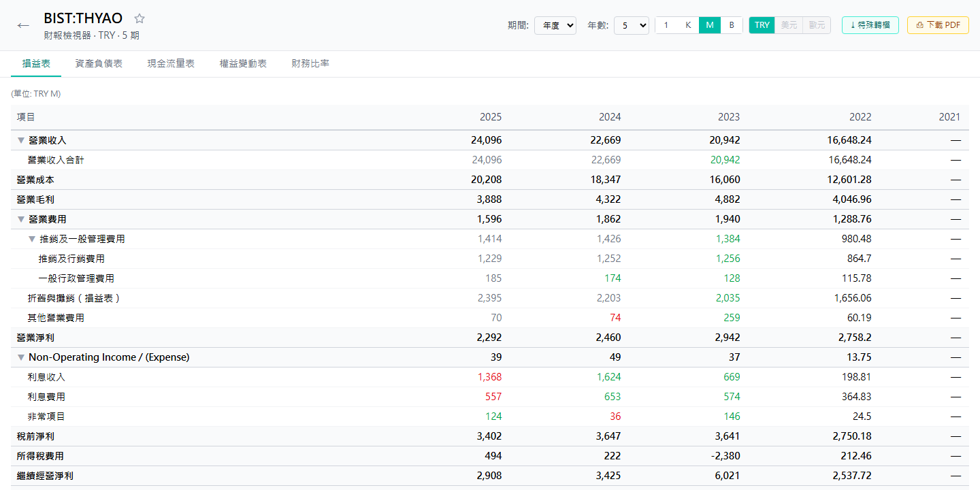
Task: Select TRY currency
Action: point(762,25)
